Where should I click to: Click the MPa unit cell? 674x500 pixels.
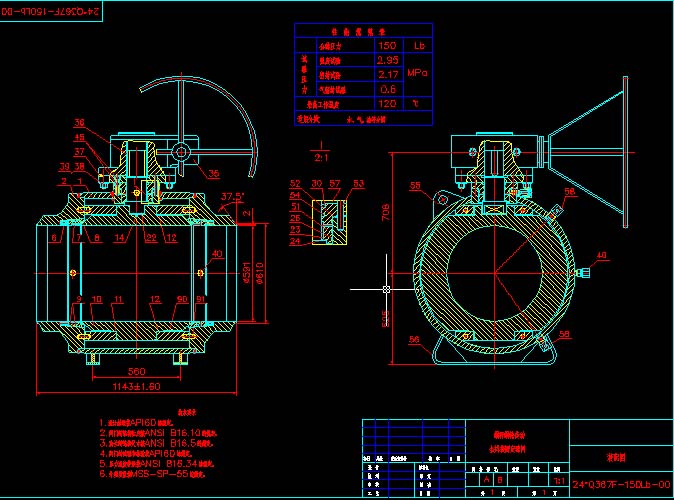pyautogui.click(x=417, y=73)
